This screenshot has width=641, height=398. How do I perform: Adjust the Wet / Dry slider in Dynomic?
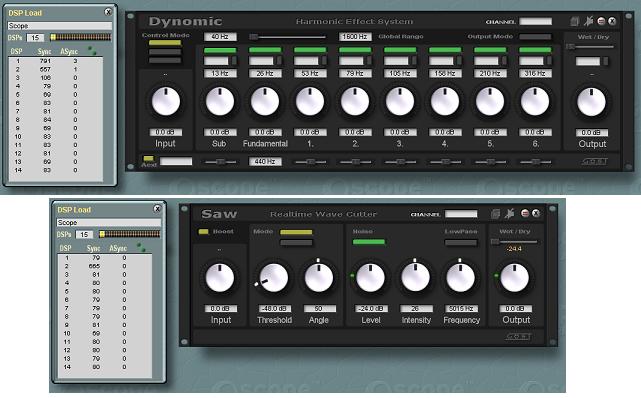coord(591,47)
